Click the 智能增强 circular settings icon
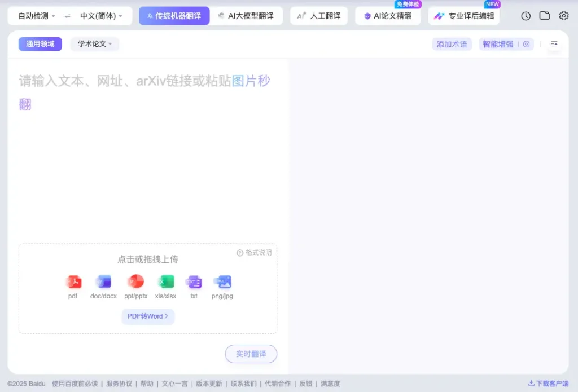The height and width of the screenshot is (392, 578). tap(526, 44)
